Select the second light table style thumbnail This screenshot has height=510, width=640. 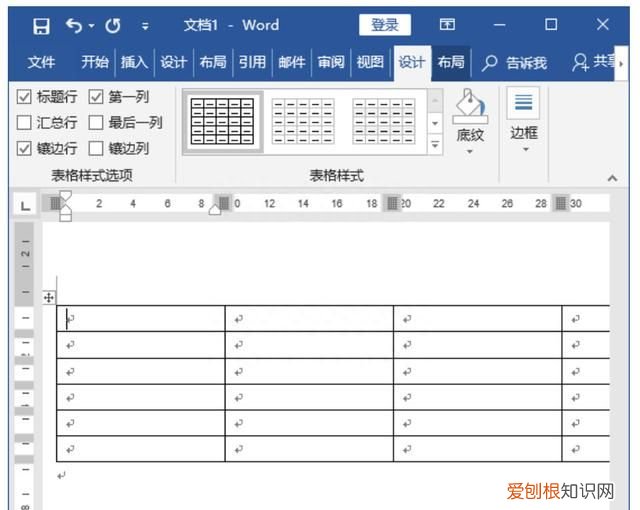coord(303,122)
